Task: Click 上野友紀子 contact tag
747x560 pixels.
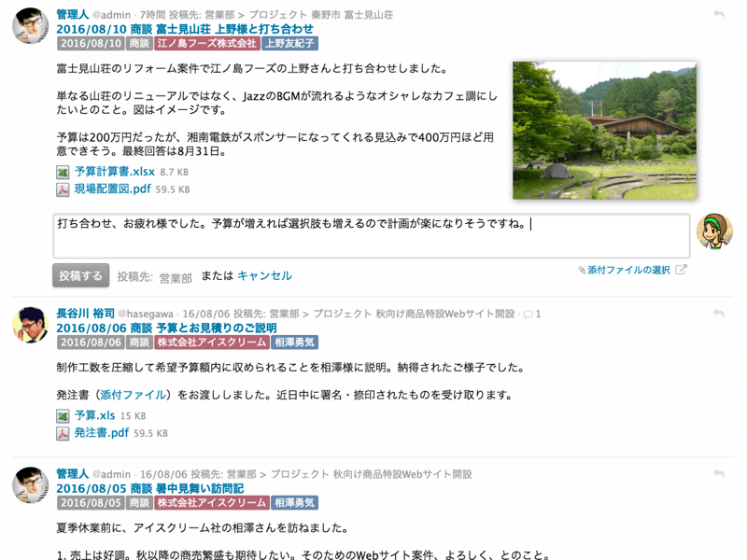Action: [289, 43]
